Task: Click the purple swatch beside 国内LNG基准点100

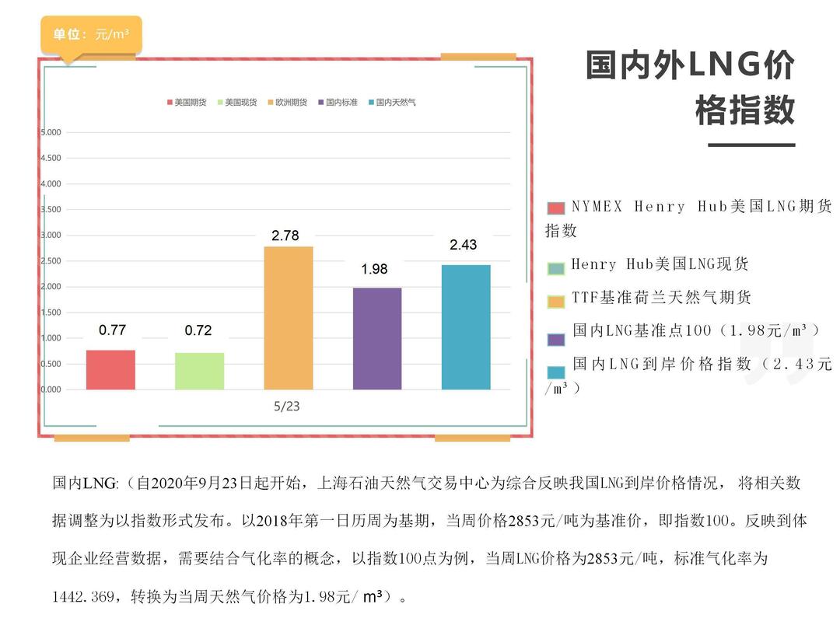Action: click(556, 340)
